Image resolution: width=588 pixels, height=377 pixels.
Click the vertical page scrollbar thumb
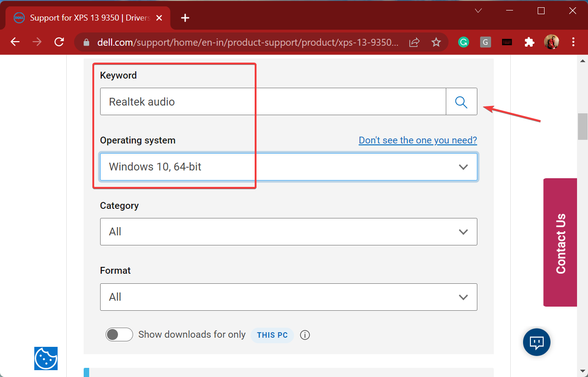[x=583, y=127]
